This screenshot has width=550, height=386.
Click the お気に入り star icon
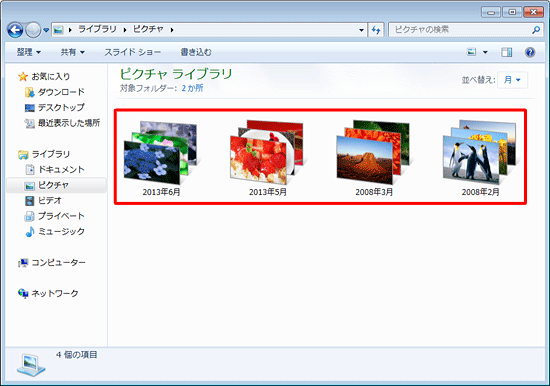tap(23, 76)
